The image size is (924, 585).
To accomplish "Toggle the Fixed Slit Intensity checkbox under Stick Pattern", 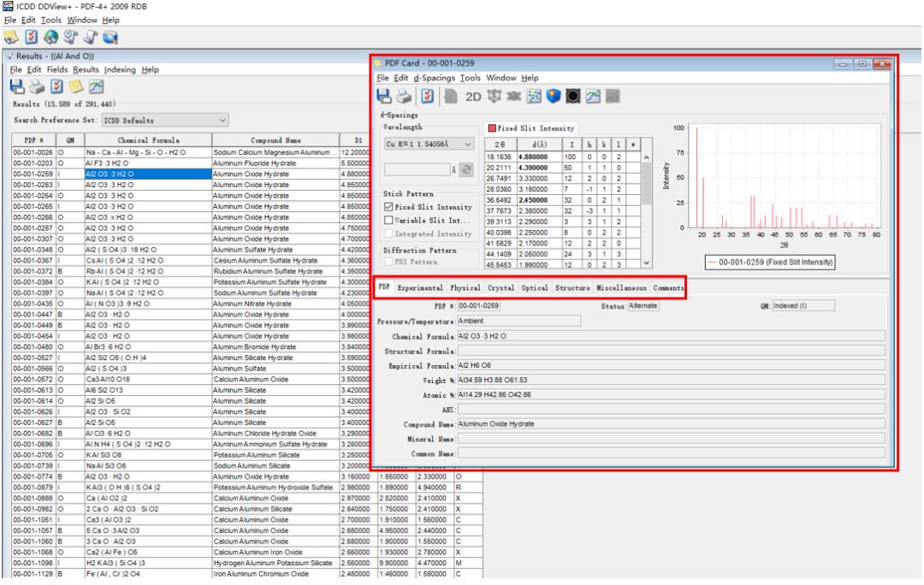I will tap(388, 207).
